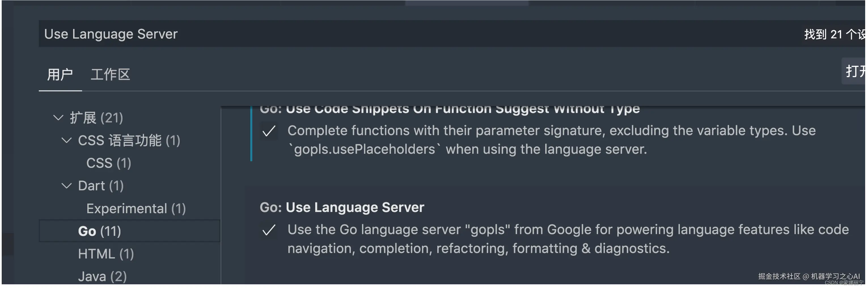Viewport: 868px width, 288px height.
Task: Switch to the 用户 settings tab
Action: (60, 75)
